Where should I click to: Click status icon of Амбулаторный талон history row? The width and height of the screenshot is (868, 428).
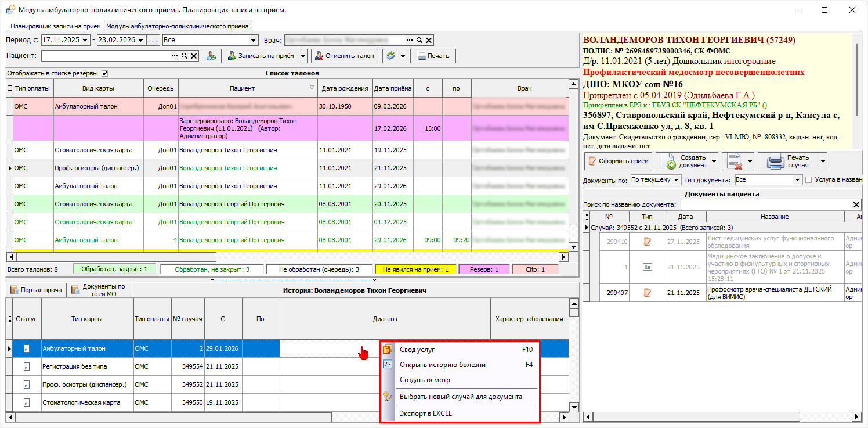click(x=26, y=348)
